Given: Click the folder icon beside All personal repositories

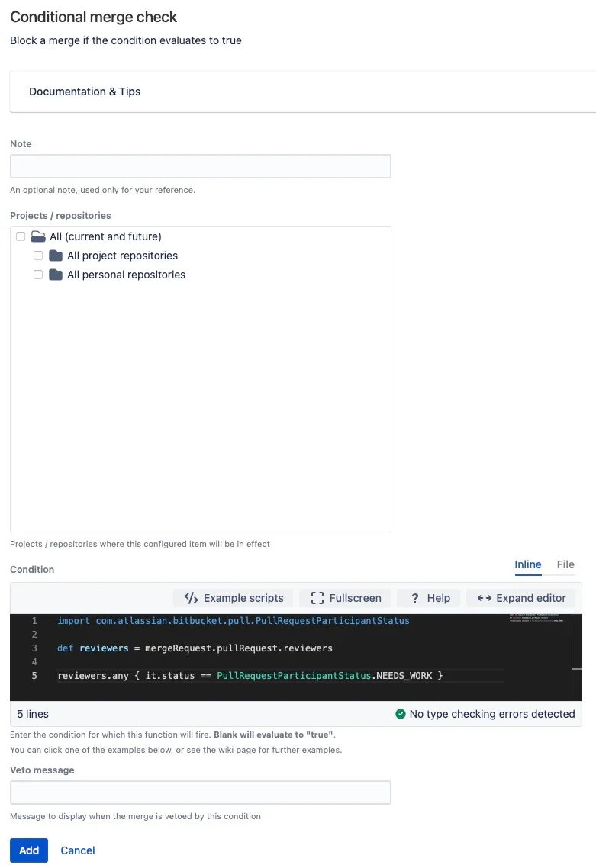Looking at the screenshot, I should point(56,275).
